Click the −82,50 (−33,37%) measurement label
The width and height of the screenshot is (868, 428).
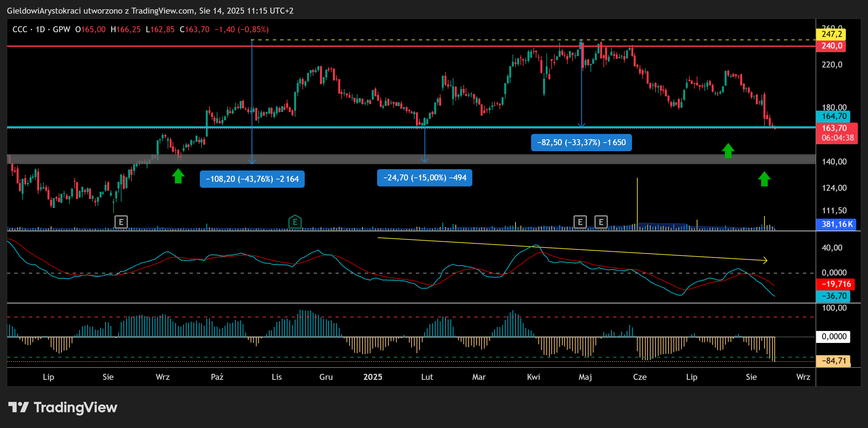pyautogui.click(x=581, y=143)
